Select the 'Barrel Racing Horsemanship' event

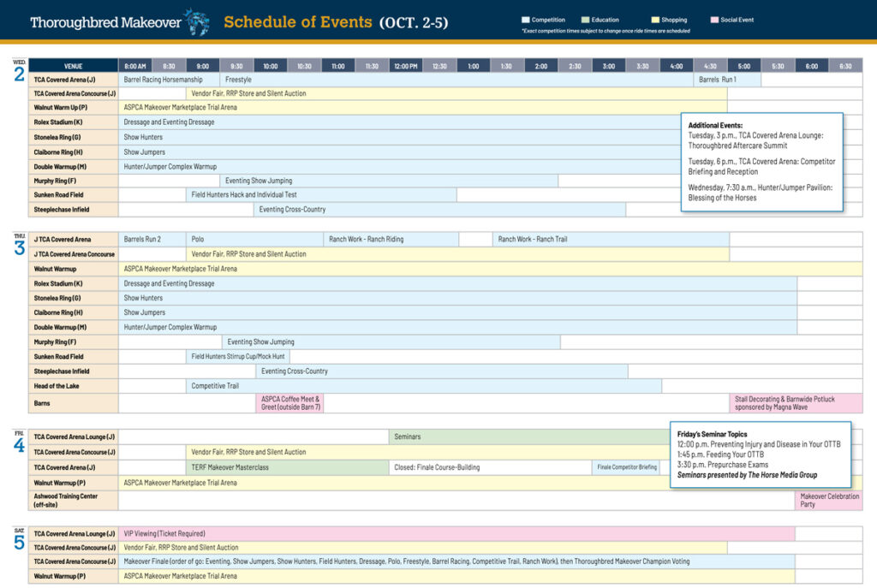[x=169, y=80]
